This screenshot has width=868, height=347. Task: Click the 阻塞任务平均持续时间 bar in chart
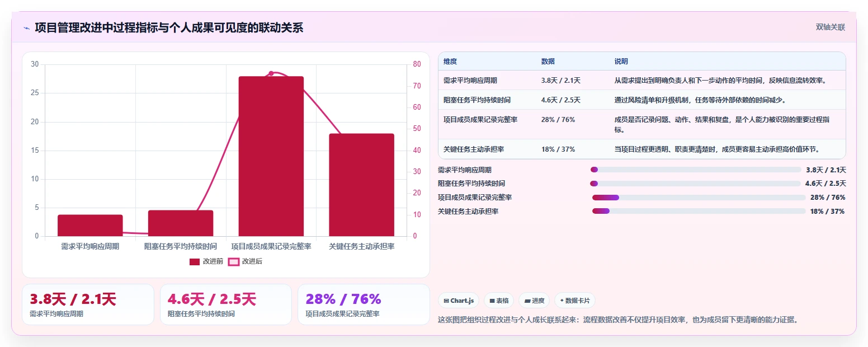(181, 223)
